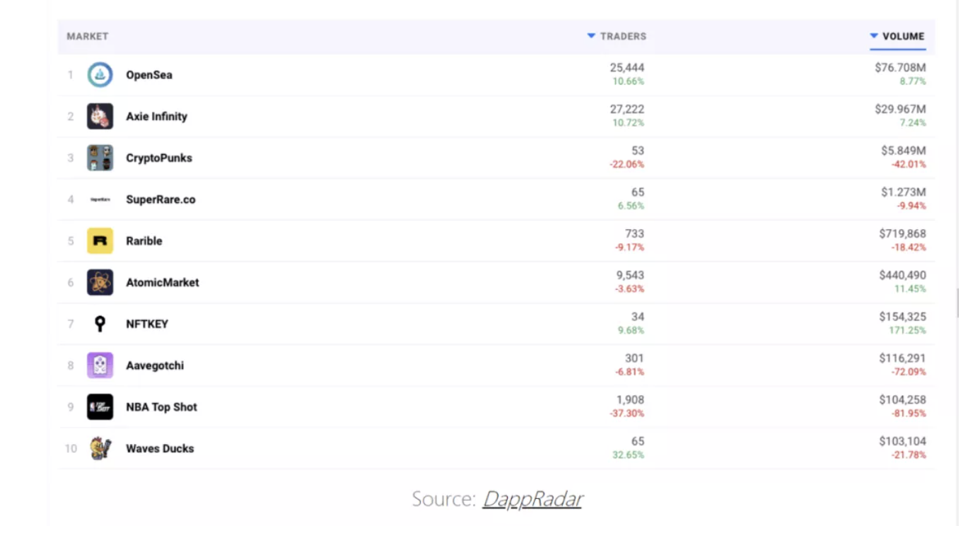Open the Aavegotchi market name

coord(155,365)
